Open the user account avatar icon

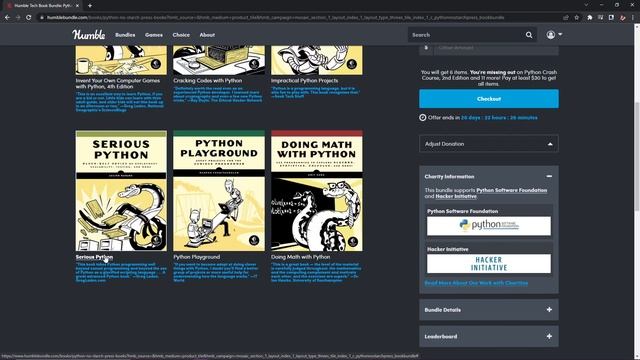click(551, 35)
